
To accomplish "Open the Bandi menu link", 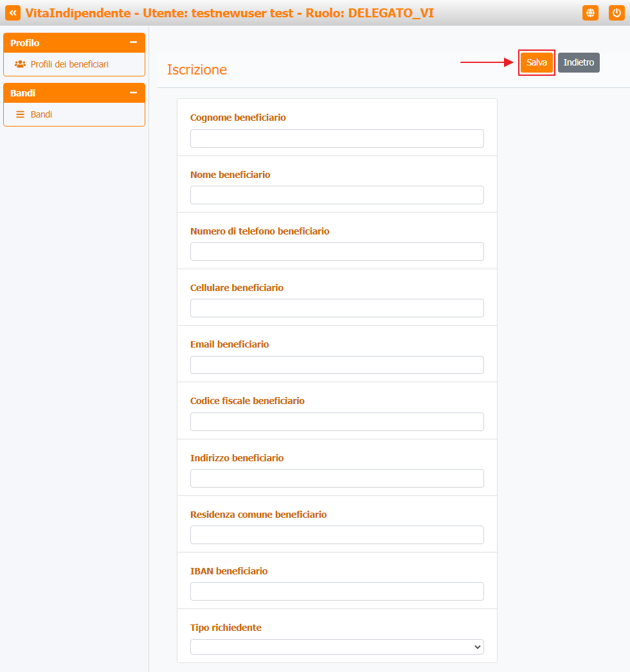I will (41, 114).
